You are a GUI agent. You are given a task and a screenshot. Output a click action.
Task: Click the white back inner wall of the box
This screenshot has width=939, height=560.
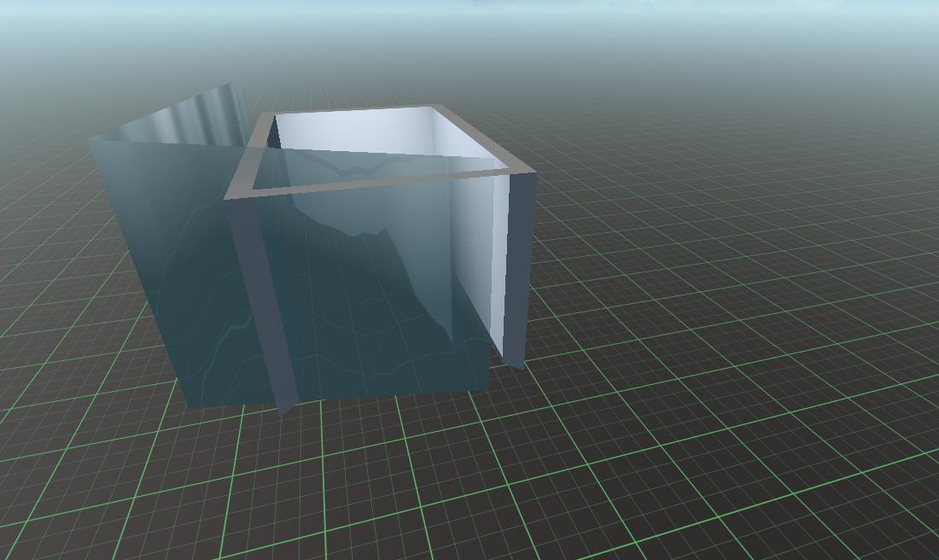click(x=359, y=132)
